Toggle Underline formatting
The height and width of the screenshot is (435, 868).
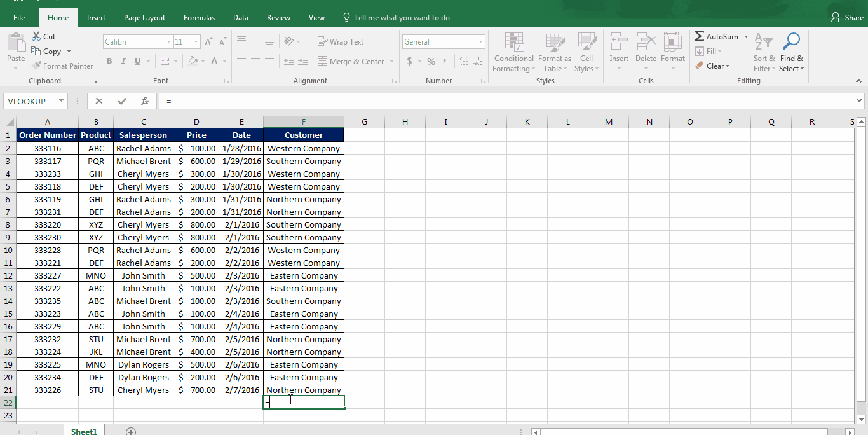tap(137, 61)
